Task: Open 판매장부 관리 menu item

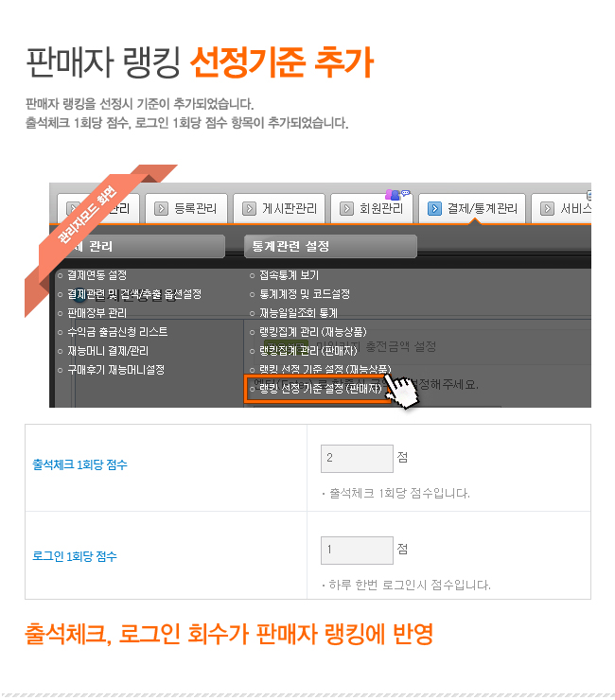Action: [97, 313]
